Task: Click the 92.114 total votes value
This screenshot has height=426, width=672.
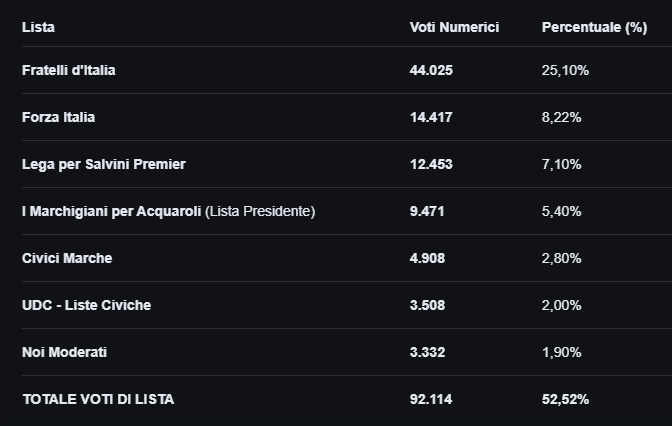Action: tap(431, 399)
